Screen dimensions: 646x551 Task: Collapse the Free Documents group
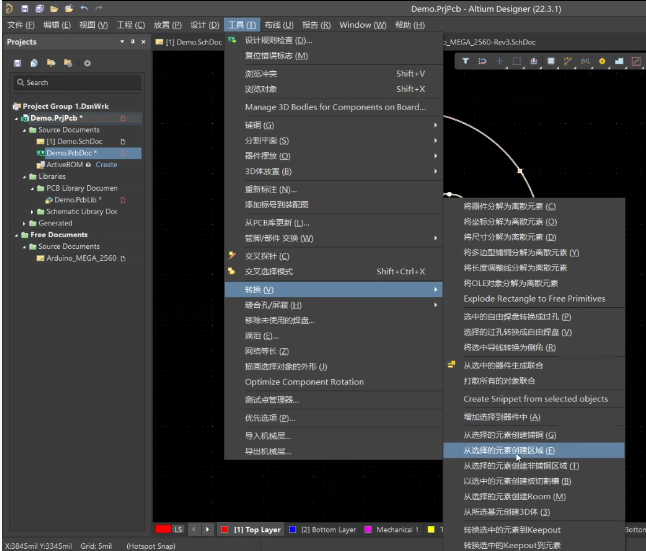click(x=16, y=235)
